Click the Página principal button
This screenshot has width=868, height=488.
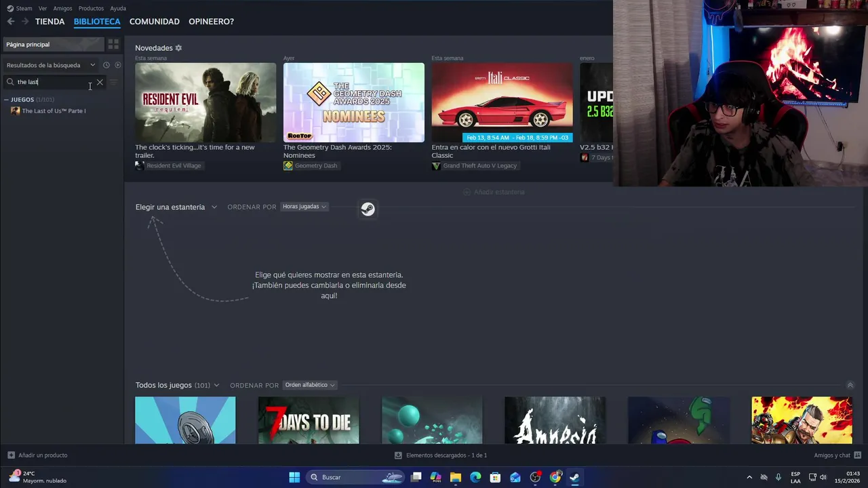coord(53,44)
